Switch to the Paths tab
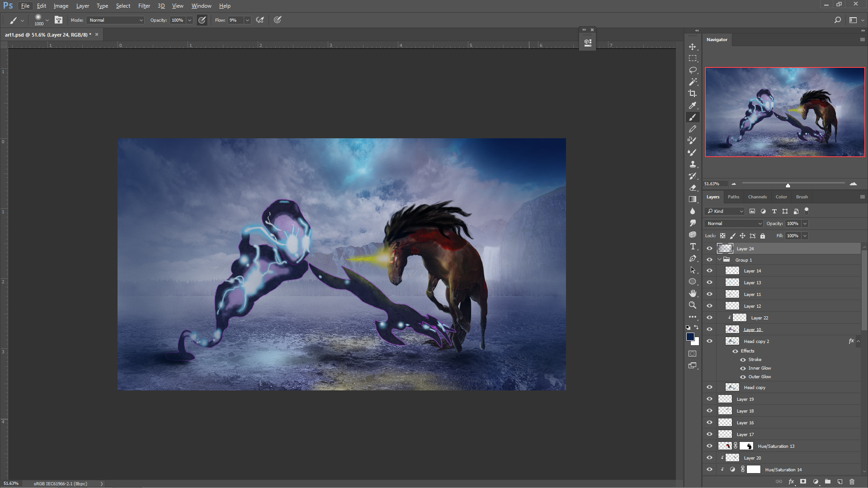This screenshot has width=868, height=488. point(733,197)
